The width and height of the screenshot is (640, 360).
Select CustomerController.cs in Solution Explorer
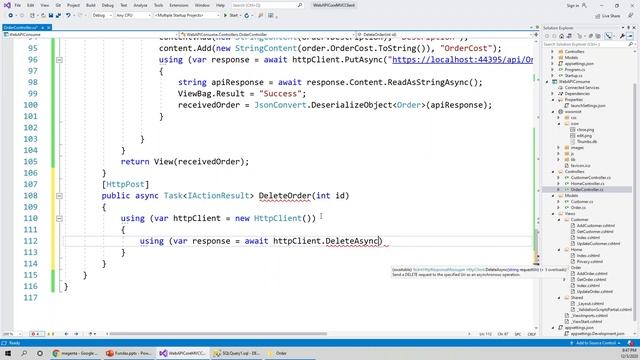pos(591,178)
